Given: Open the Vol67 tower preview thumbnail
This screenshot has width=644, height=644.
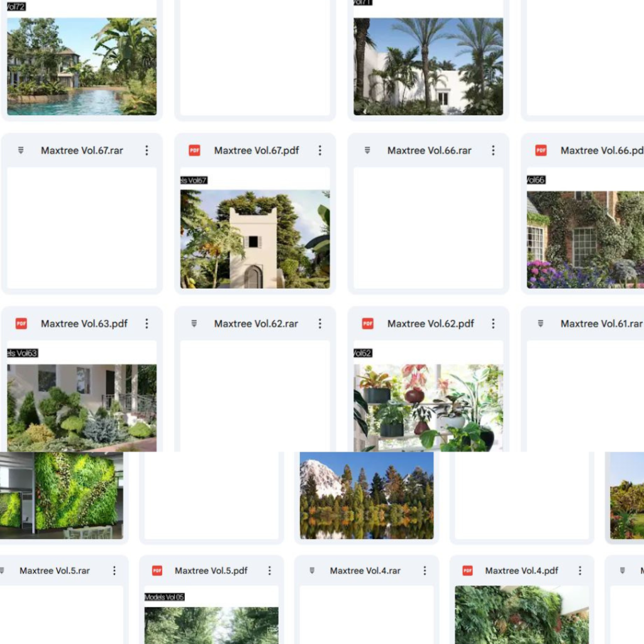Looking at the screenshot, I should tap(255, 239).
